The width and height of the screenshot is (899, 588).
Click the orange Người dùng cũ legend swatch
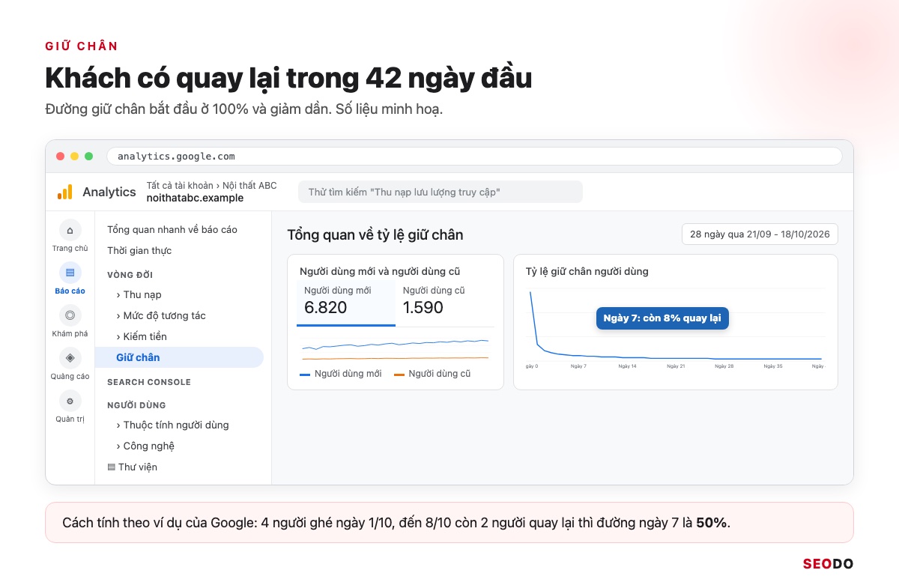pos(399,374)
